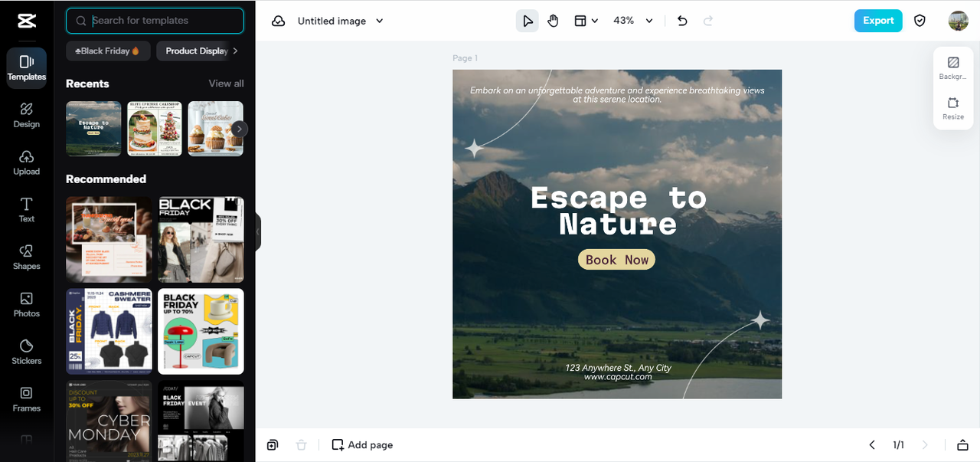980x462 pixels.
Task: Select the Product Display category chip
Action: pos(196,51)
